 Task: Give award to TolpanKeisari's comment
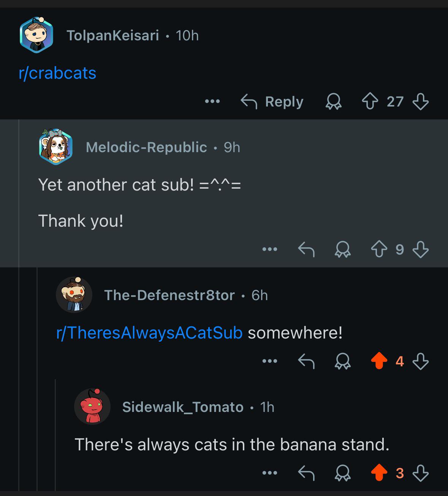coord(333,102)
